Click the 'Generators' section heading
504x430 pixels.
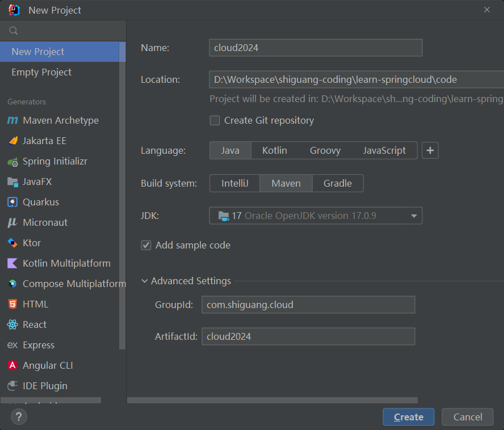point(27,102)
